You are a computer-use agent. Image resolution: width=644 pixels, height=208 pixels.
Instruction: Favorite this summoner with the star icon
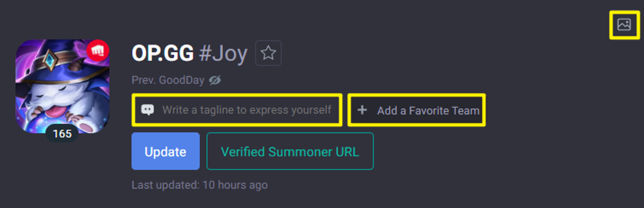tap(268, 53)
